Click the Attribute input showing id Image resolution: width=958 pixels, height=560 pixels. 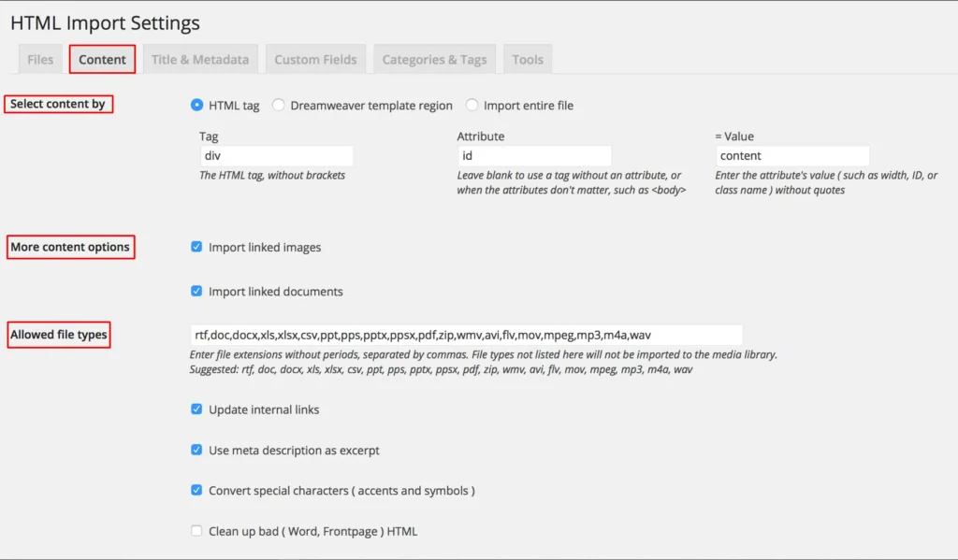[534, 155]
